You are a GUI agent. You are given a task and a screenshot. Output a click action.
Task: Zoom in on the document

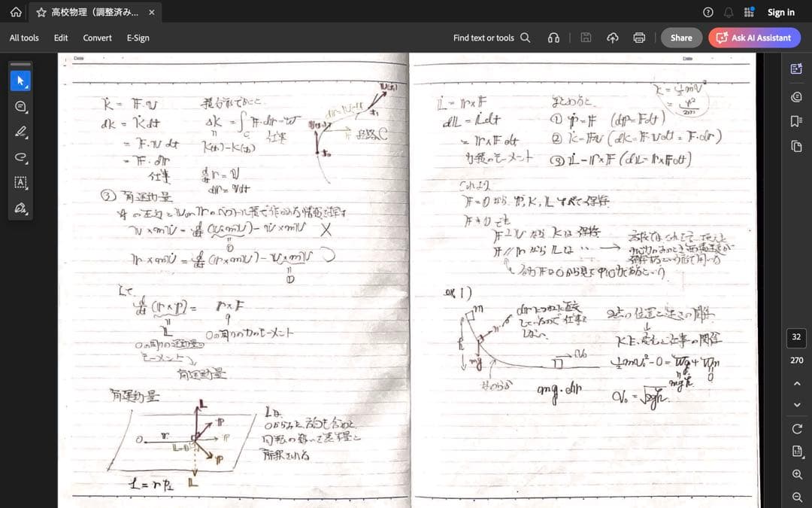(x=797, y=474)
